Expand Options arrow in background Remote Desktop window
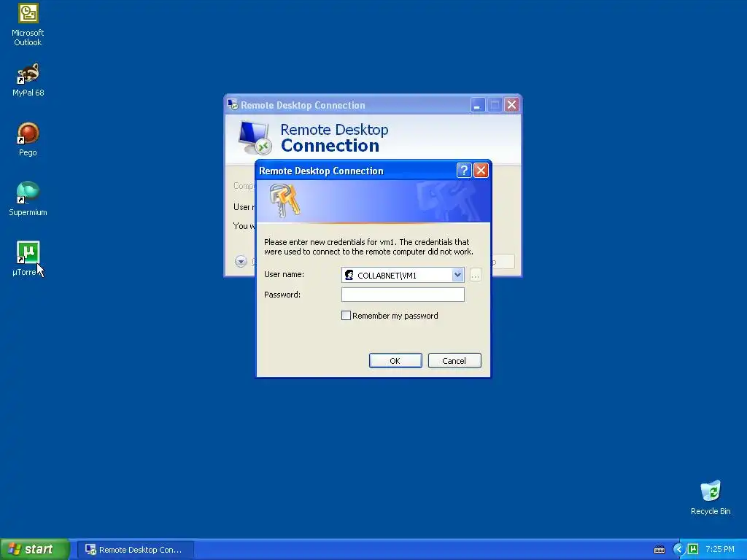This screenshot has width=747, height=560. [241, 261]
